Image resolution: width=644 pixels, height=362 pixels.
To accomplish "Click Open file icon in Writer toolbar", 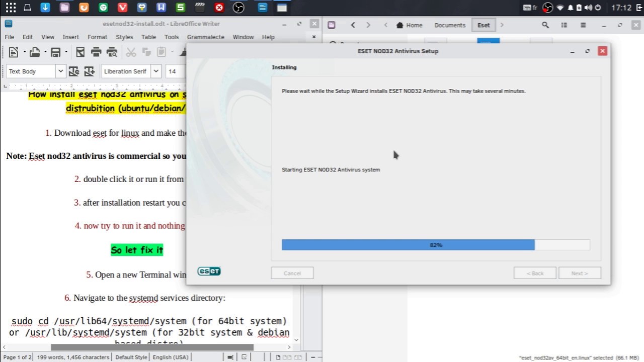I will coord(35,52).
